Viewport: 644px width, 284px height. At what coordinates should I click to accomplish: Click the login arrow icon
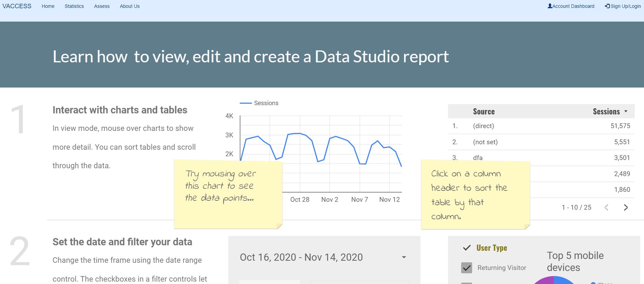[607, 6]
